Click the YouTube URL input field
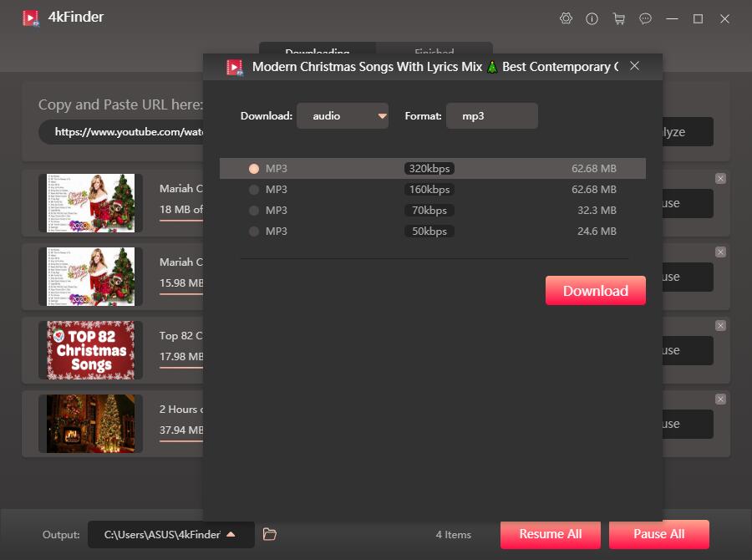This screenshot has width=752, height=560. pos(121,132)
